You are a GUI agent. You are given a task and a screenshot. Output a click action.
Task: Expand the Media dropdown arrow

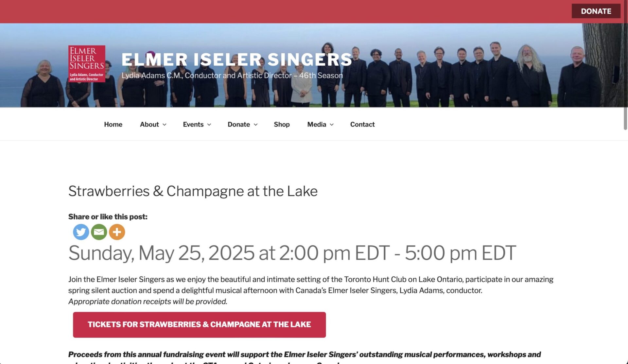(x=332, y=125)
